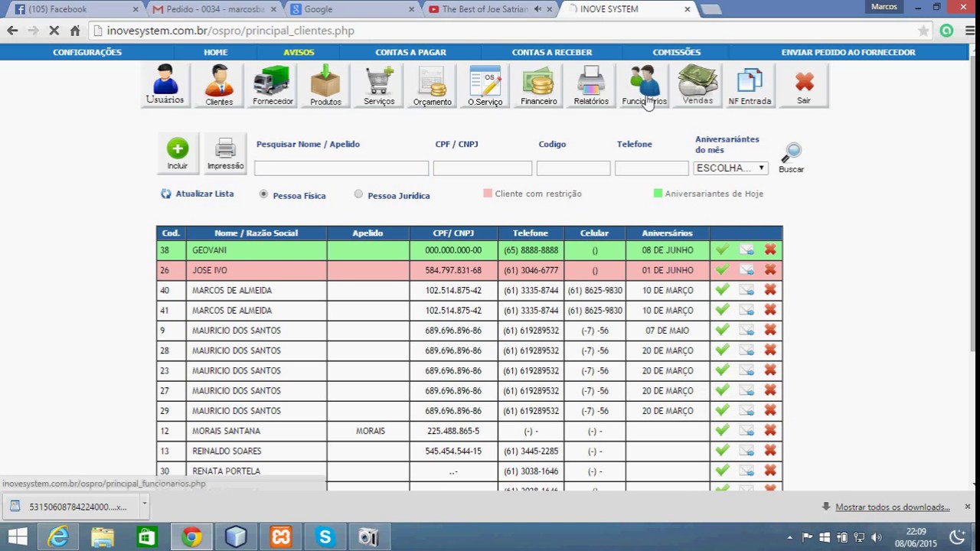Click Mostrar todos os downloads link
Viewport: 980px width, 551px height.
(893, 507)
